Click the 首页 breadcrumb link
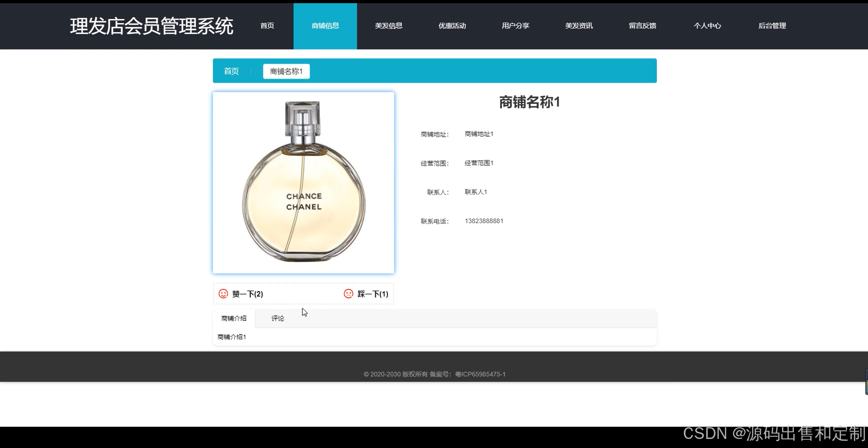Viewport: 868px width, 448px height. coord(231,71)
